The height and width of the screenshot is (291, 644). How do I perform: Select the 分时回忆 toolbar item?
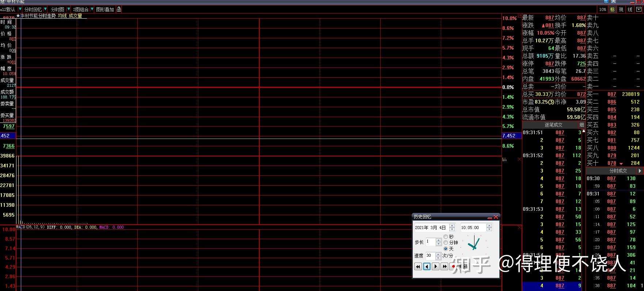click(x=33, y=9)
